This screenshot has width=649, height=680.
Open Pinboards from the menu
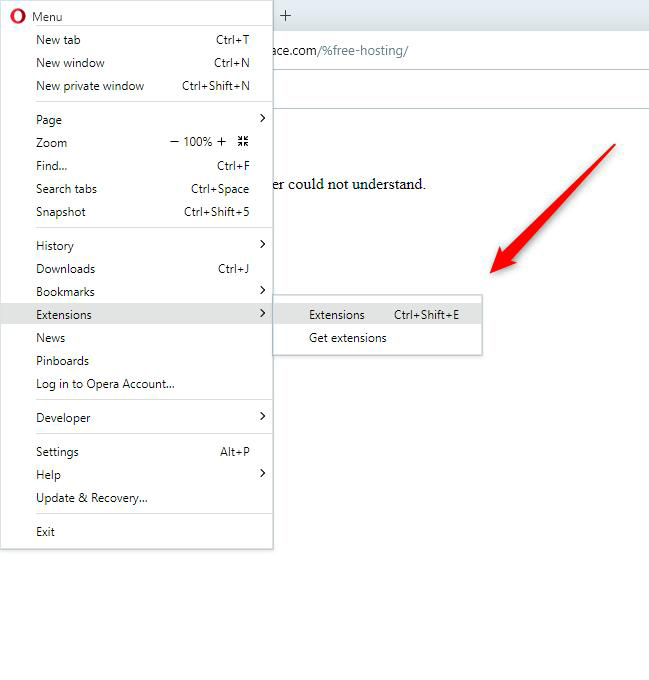(x=137, y=360)
